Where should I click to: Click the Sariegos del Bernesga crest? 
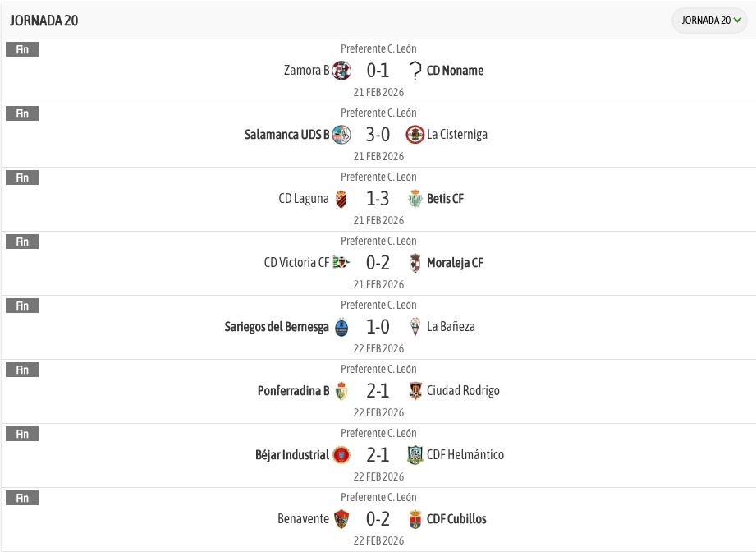click(341, 327)
